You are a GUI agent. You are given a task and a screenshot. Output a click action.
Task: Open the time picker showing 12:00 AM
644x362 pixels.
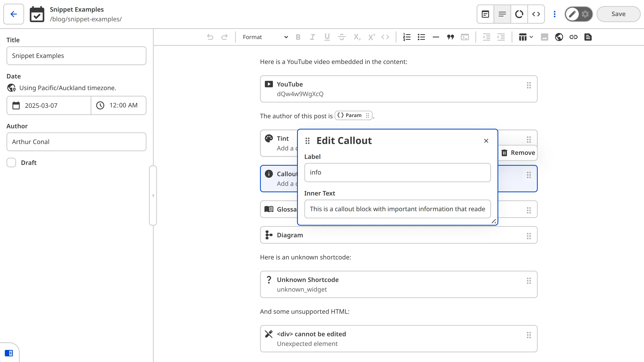tap(119, 105)
